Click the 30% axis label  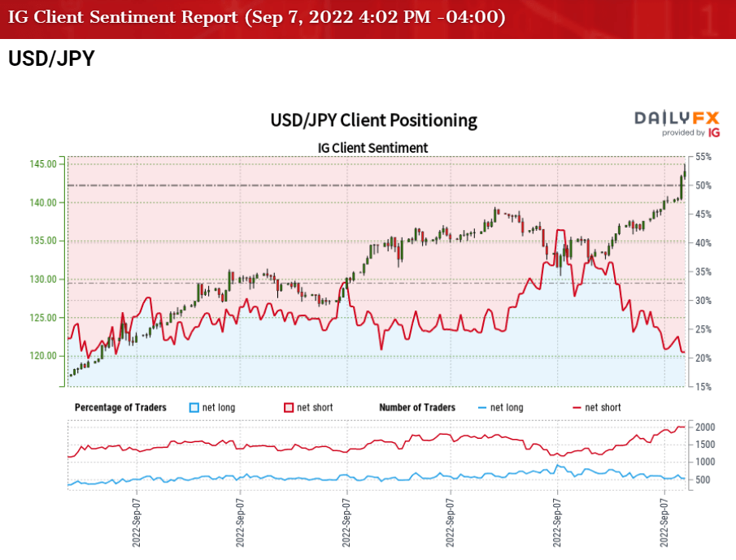coord(703,301)
